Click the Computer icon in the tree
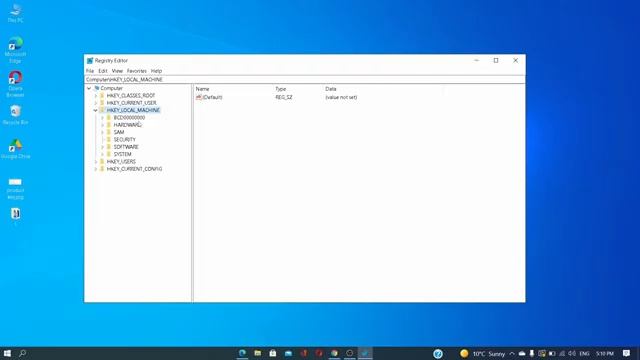The height and width of the screenshot is (360, 640). 97,88
